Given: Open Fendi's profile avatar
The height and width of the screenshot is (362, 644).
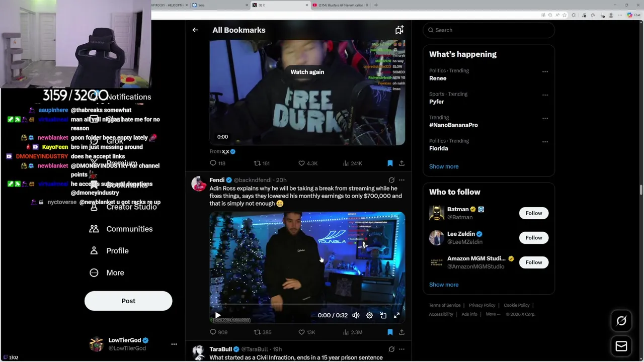Looking at the screenshot, I should click(x=199, y=184).
